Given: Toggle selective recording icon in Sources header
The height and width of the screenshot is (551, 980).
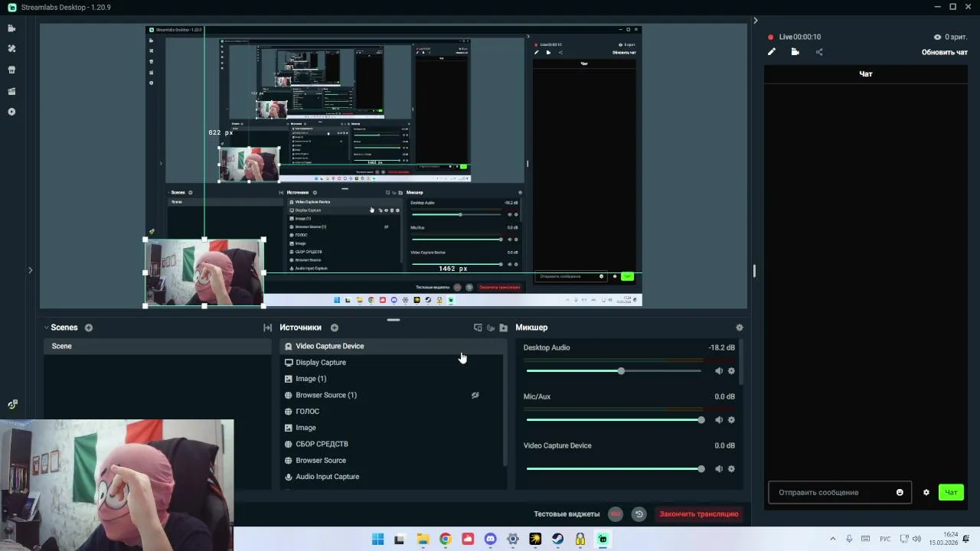Looking at the screenshot, I should click(491, 328).
